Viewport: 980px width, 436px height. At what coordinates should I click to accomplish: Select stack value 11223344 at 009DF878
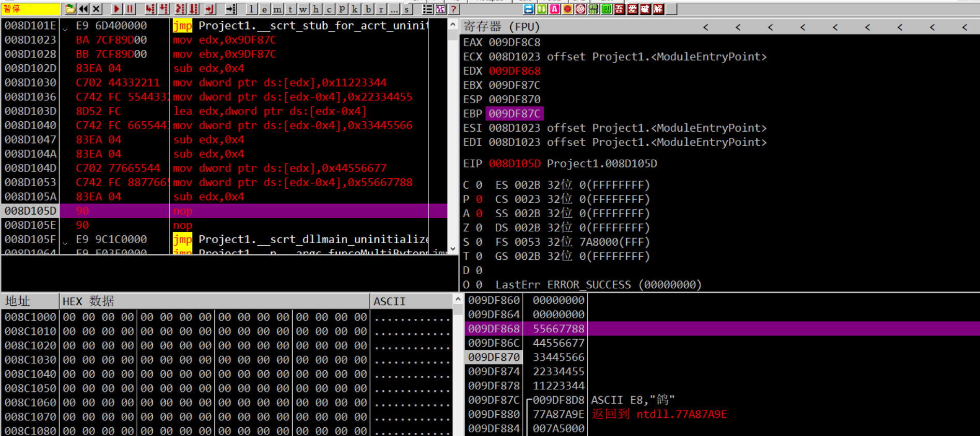pos(558,386)
